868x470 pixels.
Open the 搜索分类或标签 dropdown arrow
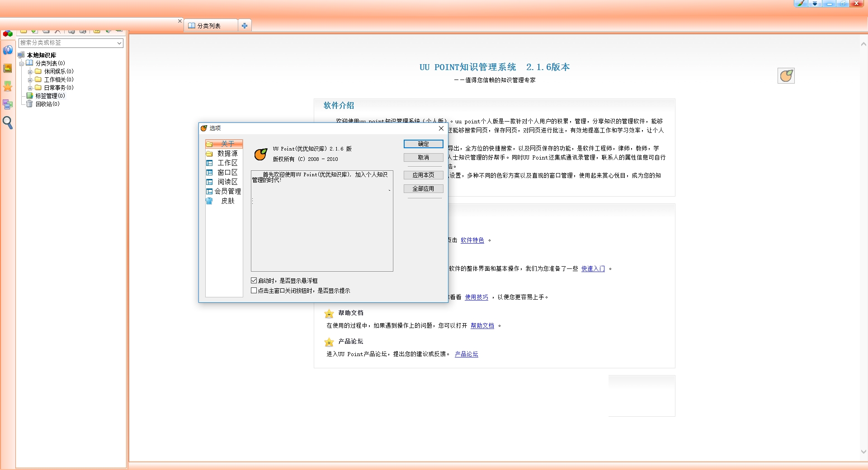click(x=119, y=43)
